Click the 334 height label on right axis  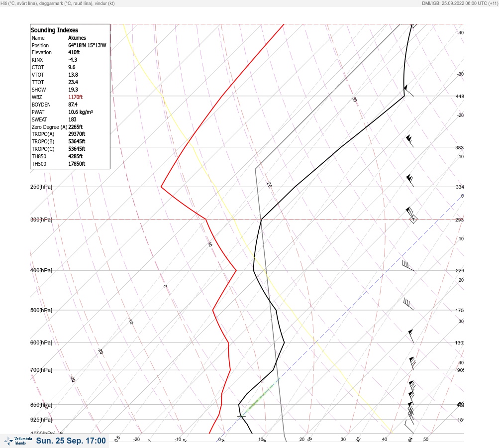[460, 187]
